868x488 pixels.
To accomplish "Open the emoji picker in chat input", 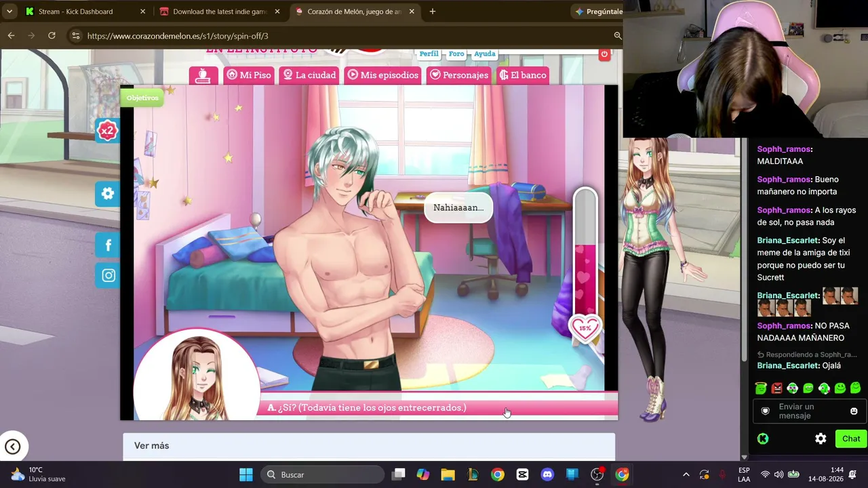I will (x=854, y=411).
